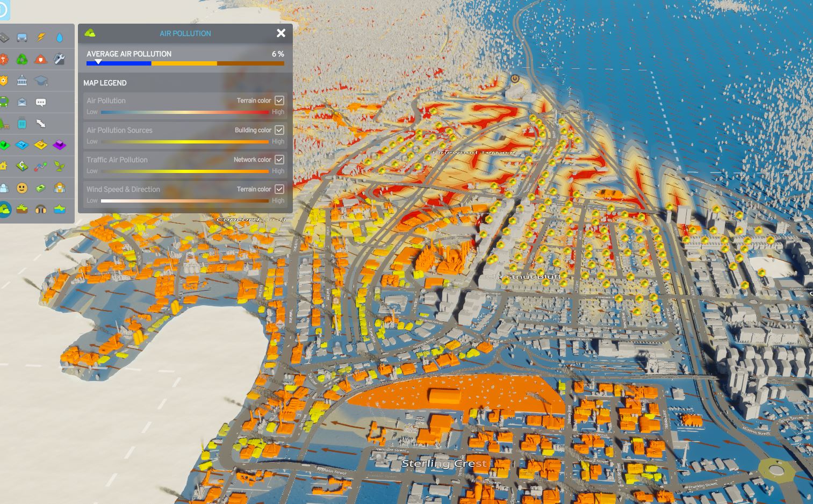Open the Happiness smiley face view
This screenshot has height=504, width=813.
tap(22, 188)
